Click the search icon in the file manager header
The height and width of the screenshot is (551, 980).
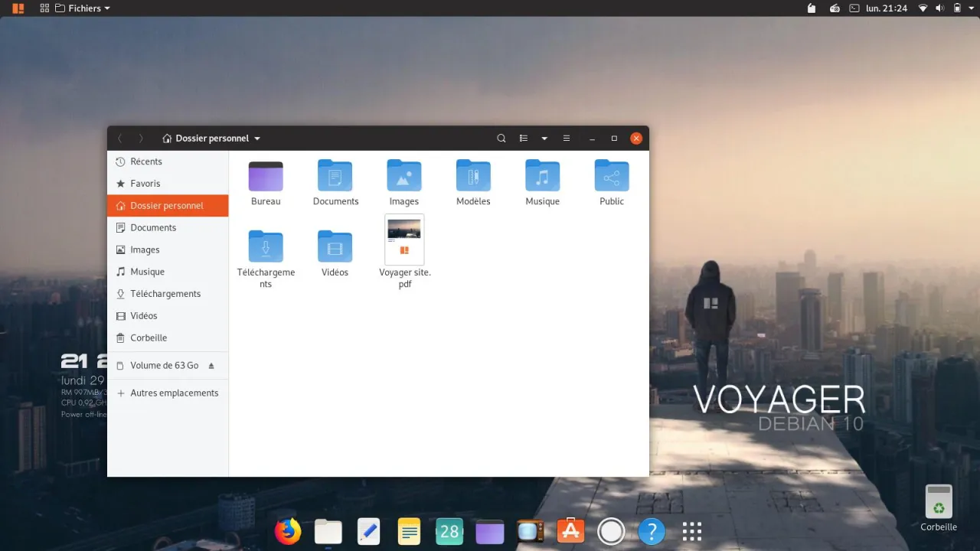coord(501,139)
